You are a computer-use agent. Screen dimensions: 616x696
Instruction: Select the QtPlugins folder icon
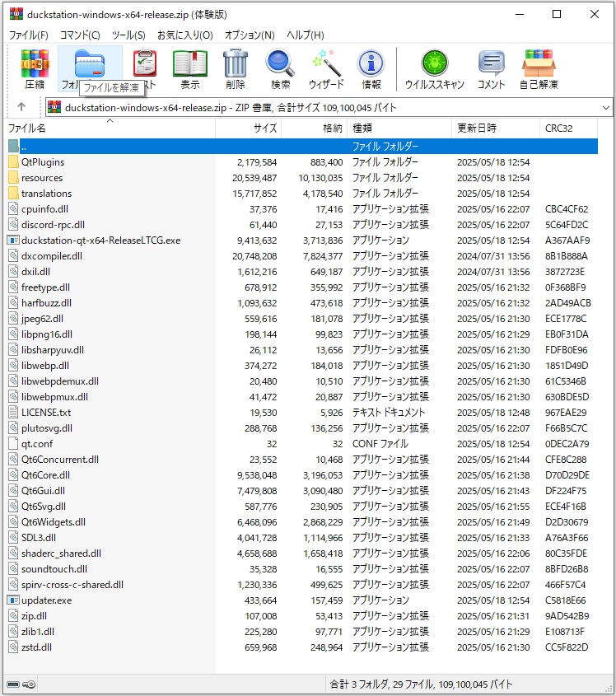13,162
